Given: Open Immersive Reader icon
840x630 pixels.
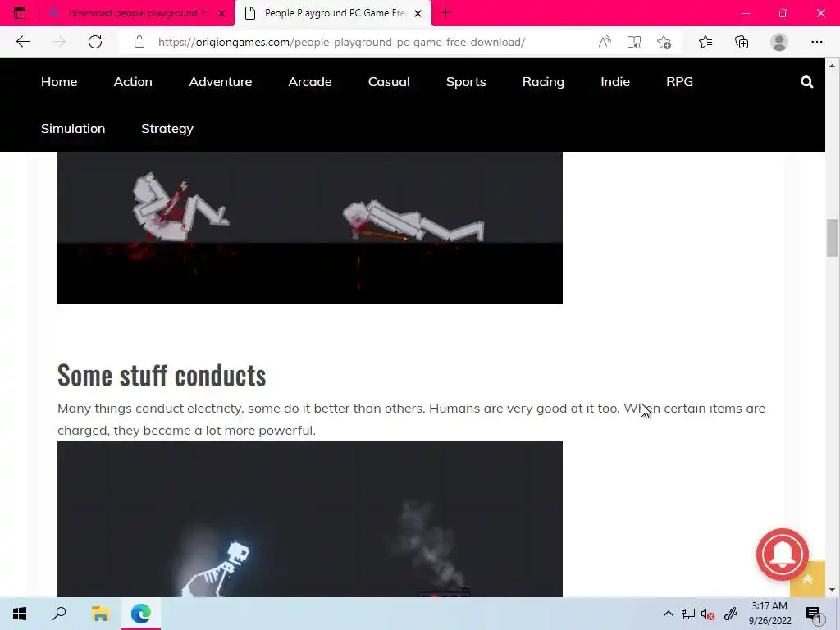Looking at the screenshot, I should point(634,42).
